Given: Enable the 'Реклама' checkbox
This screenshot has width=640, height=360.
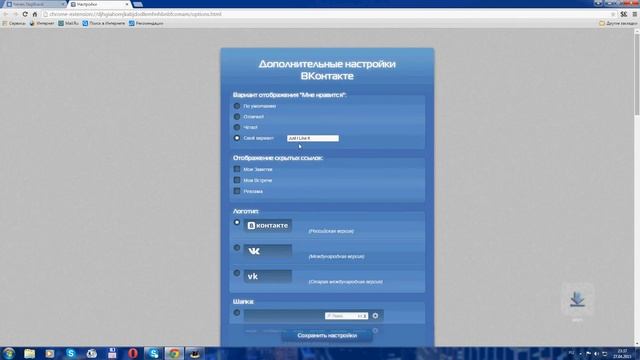Looking at the screenshot, I should click(x=237, y=191).
